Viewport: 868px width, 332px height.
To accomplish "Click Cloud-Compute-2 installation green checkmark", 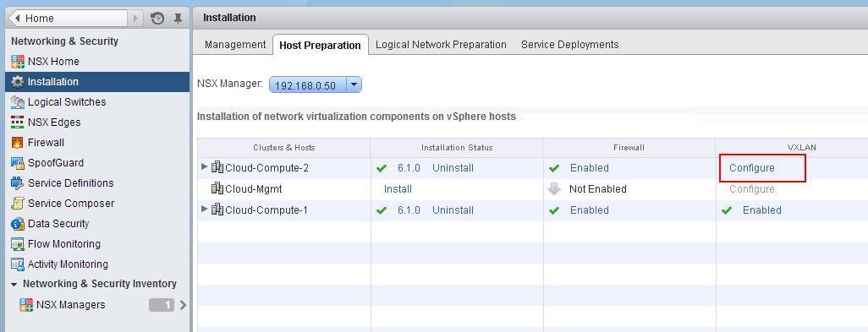I will pos(381,168).
